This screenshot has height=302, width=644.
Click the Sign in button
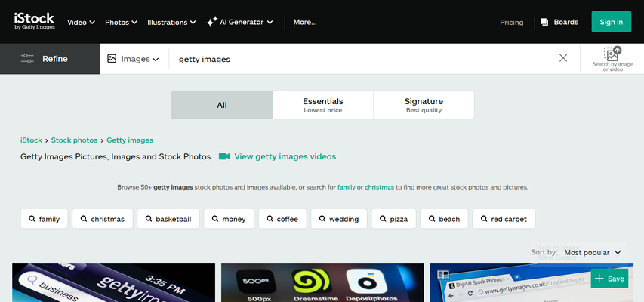611,22
